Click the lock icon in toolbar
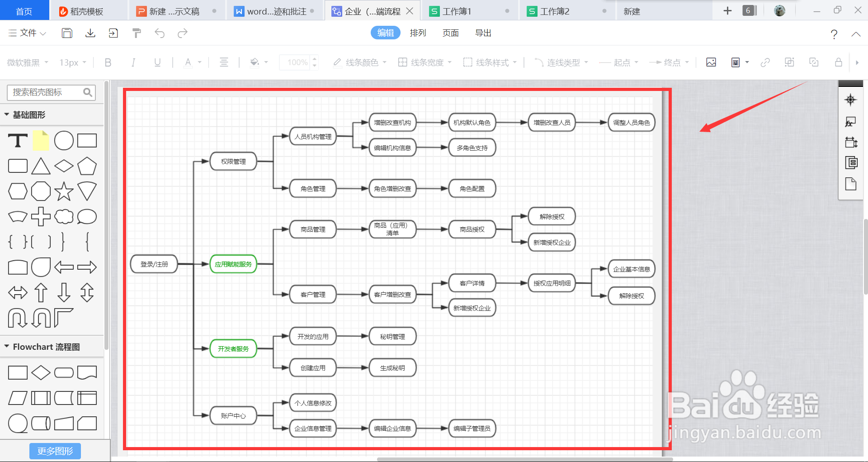 pyautogui.click(x=838, y=62)
